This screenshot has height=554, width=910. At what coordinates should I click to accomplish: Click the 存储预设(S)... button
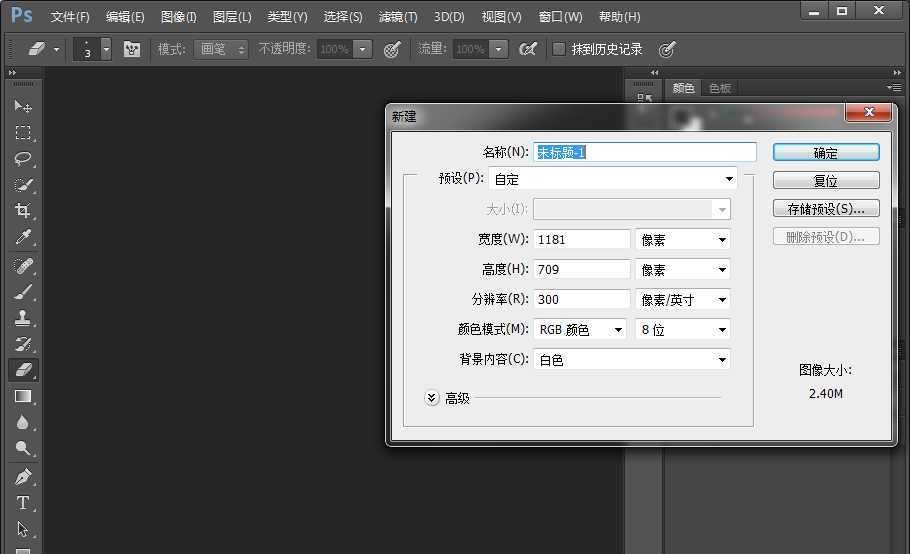(825, 209)
